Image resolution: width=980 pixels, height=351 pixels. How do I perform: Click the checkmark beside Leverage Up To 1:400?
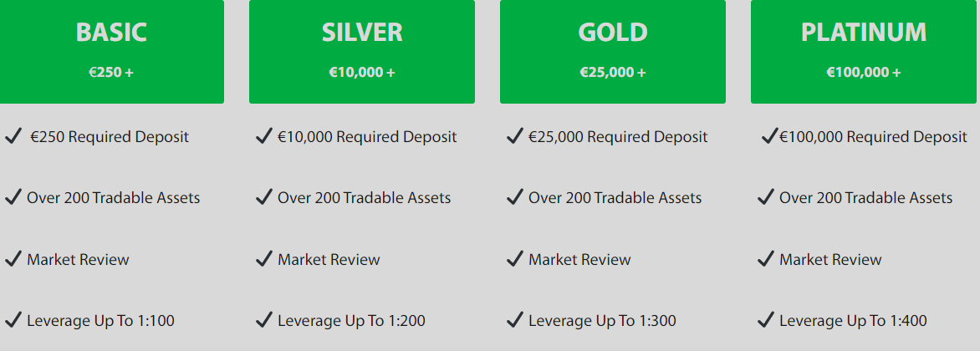[766, 319]
